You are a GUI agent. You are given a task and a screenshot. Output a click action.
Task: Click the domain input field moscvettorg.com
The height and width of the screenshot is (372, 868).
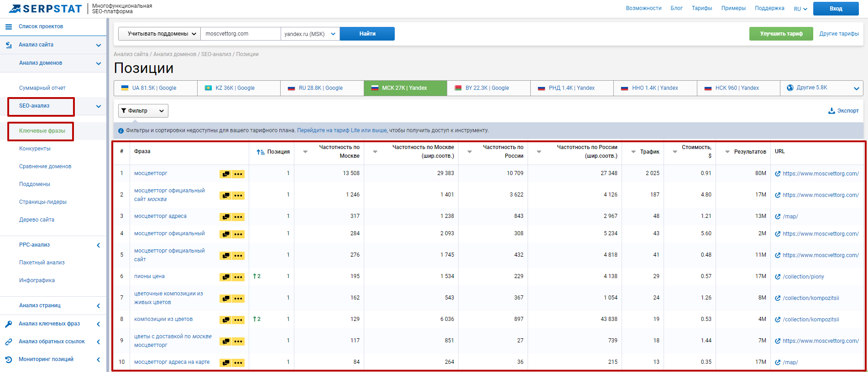pos(241,34)
